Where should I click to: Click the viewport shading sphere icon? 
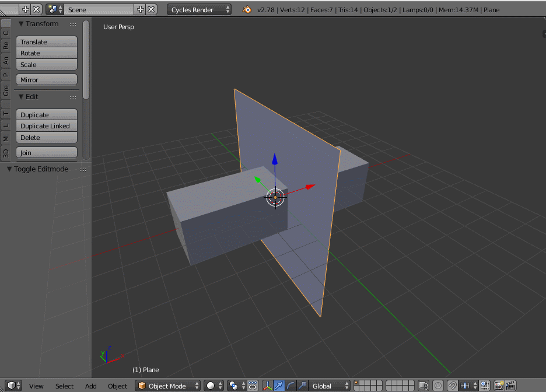tap(211, 386)
